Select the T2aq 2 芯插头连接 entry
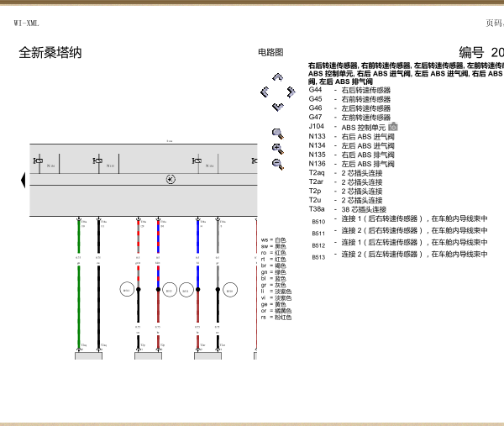The height and width of the screenshot is (431, 504). click(345, 173)
